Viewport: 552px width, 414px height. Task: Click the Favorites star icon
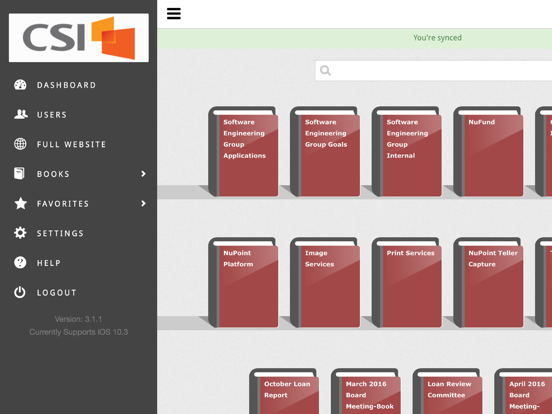click(20, 203)
